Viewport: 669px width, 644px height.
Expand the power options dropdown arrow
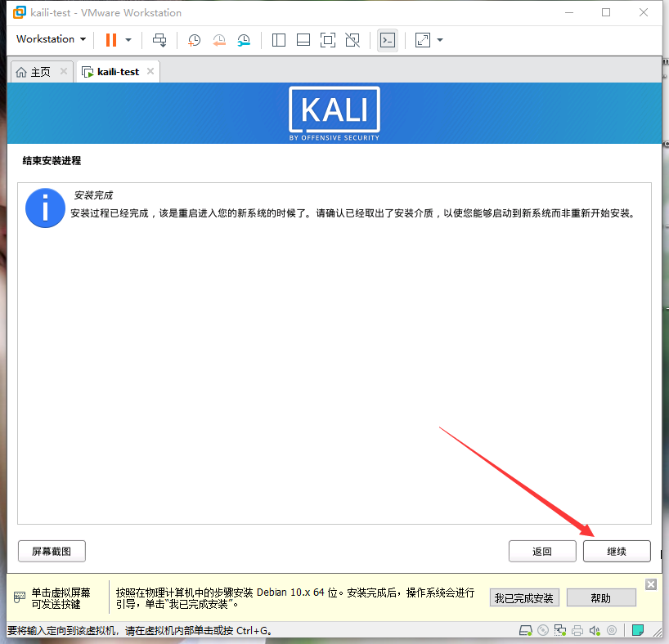pos(128,40)
